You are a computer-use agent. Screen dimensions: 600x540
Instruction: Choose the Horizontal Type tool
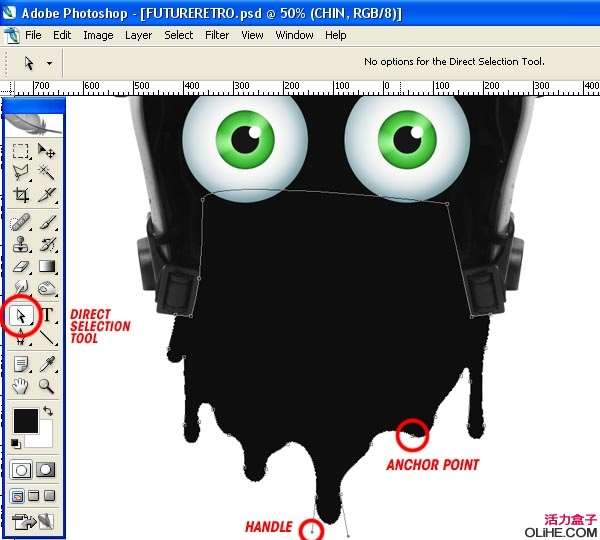(x=47, y=316)
